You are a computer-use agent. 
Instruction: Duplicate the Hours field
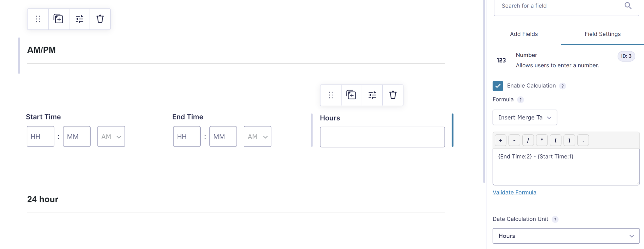click(351, 95)
